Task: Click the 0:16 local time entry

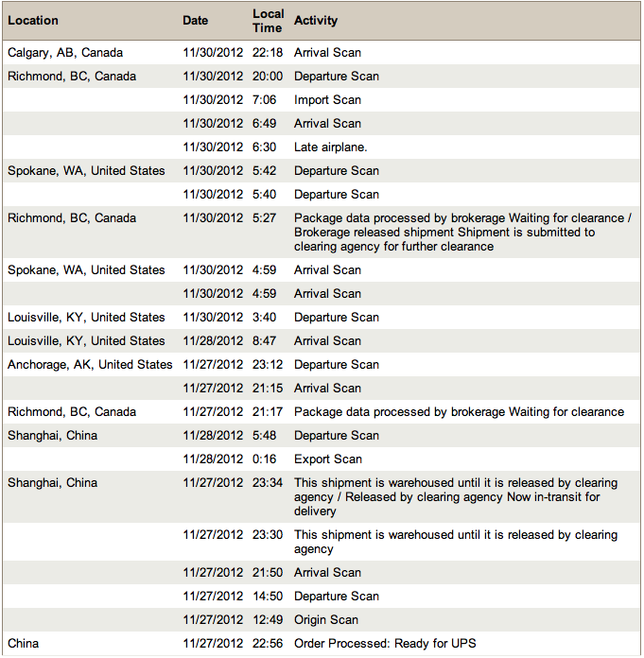Action: 266,459
